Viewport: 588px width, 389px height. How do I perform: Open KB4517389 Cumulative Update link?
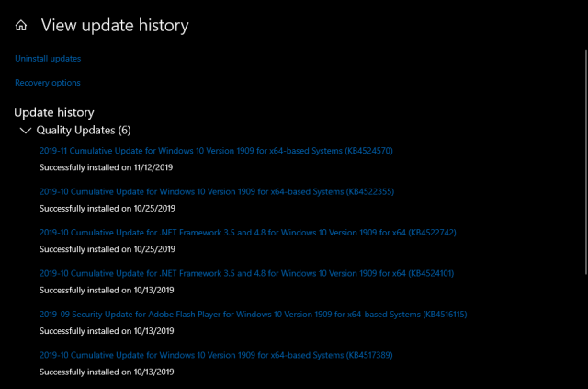click(216, 355)
